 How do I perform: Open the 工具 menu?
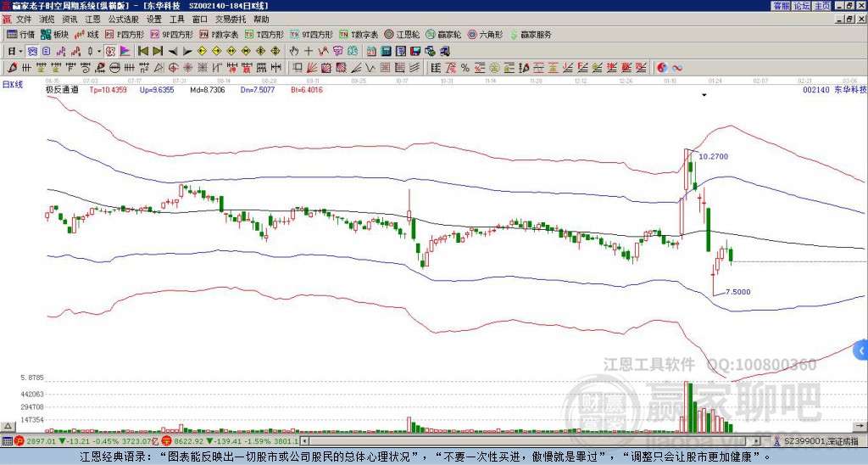176,20
